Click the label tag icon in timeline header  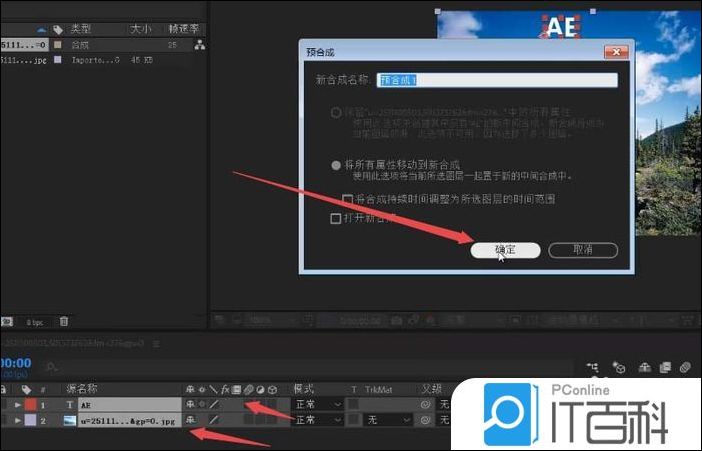[26, 389]
